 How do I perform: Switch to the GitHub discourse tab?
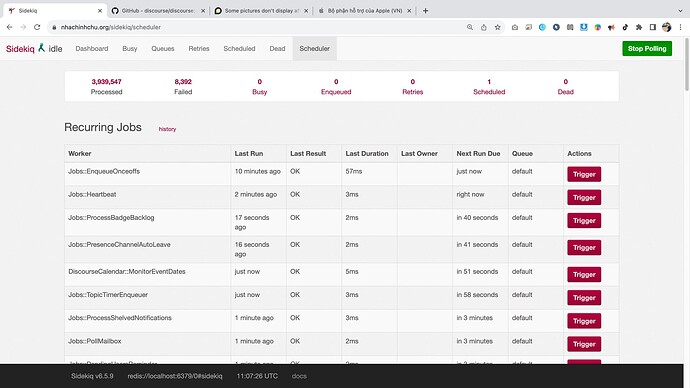point(158,11)
